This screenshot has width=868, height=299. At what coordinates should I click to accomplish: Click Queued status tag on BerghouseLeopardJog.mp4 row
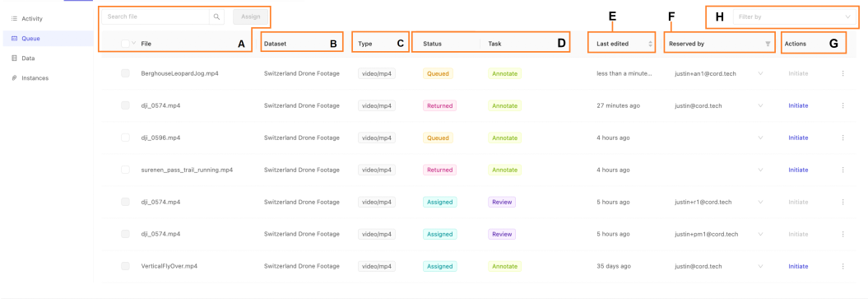coord(438,73)
